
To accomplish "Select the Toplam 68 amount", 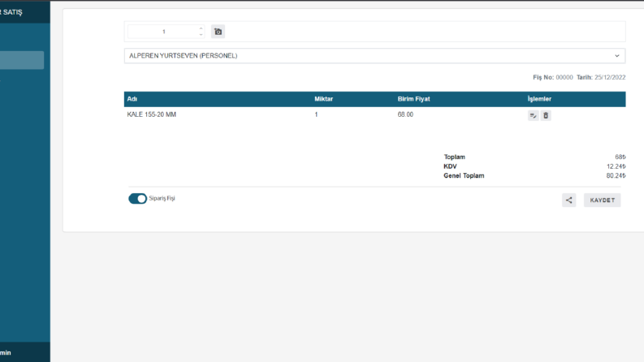I will click(x=620, y=157).
